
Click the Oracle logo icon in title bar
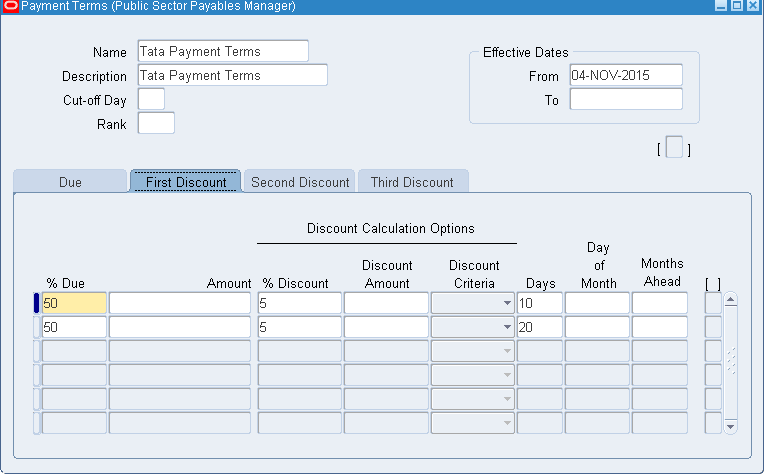click(11, 6)
